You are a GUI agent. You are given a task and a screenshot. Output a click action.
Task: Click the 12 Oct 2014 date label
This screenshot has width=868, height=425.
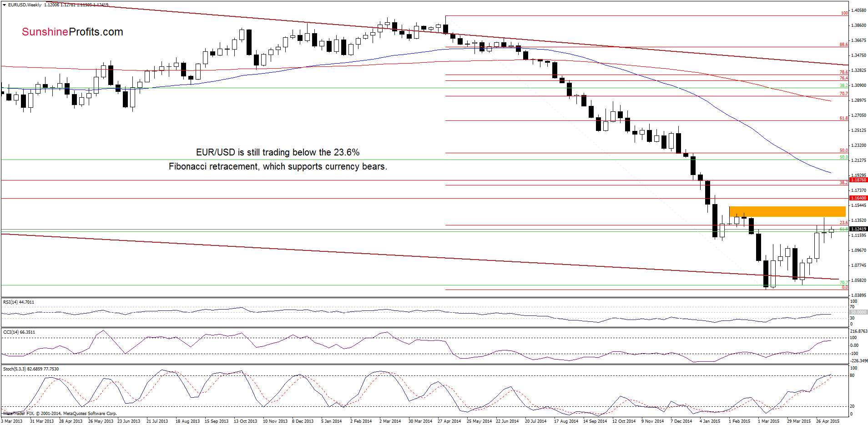click(624, 421)
